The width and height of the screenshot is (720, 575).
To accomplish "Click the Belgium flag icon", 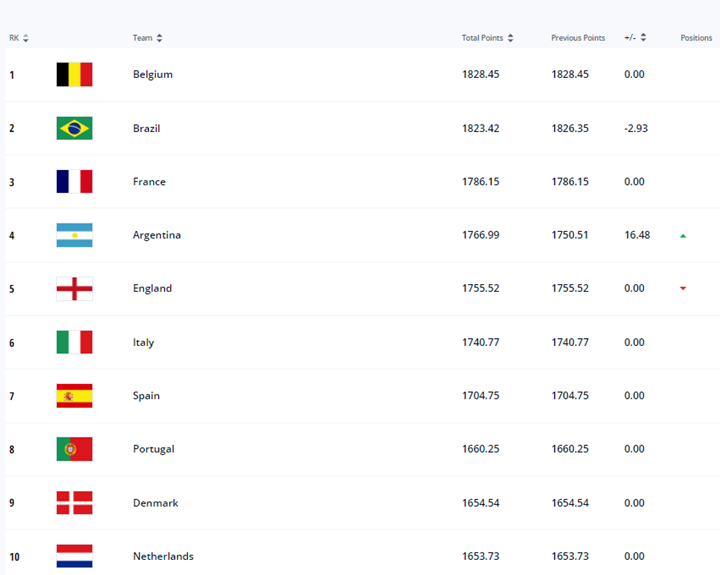I will click(x=74, y=74).
